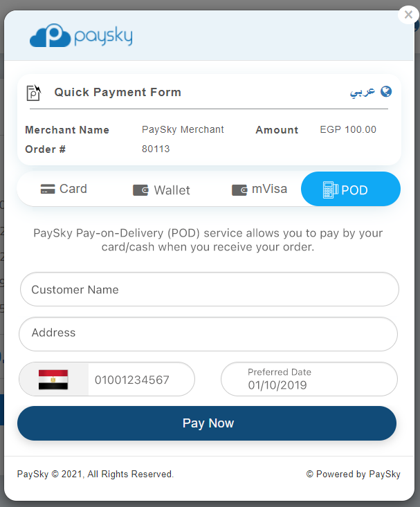Click the mVisa wallet icon

coord(239,190)
